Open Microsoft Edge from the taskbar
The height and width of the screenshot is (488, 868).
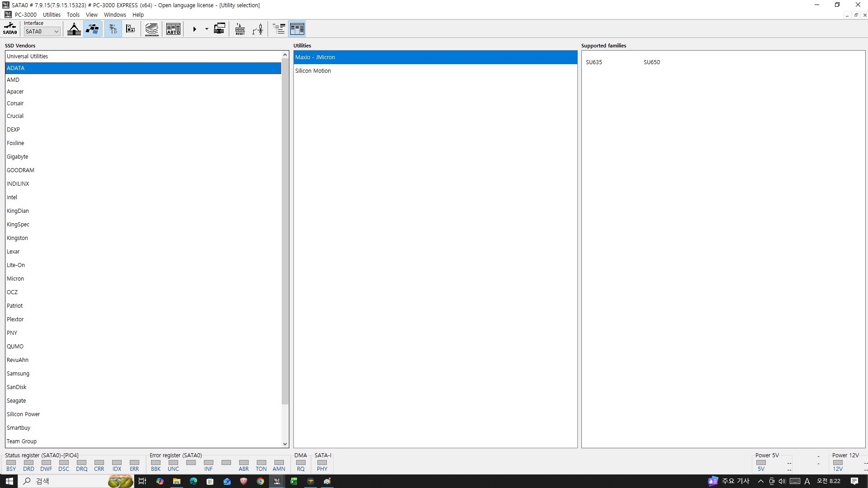pos(193,481)
